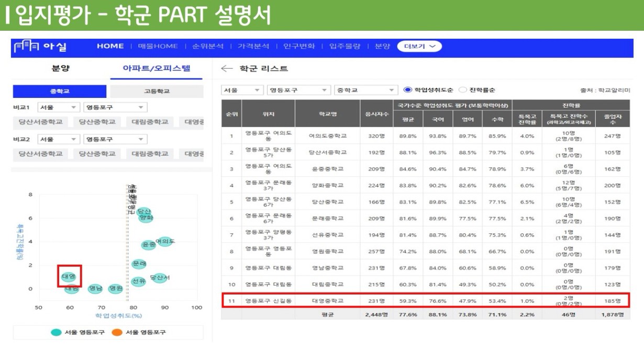This screenshot has height=362, width=644.
Task: Open the 비교2 영등포구 district dropdown
Action: click(115, 139)
